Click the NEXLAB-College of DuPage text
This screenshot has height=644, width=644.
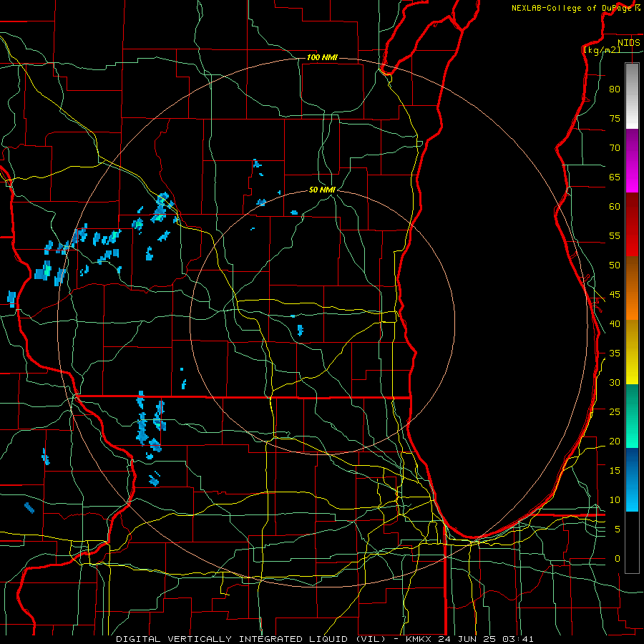pyautogui.click(x=572, y=8)
